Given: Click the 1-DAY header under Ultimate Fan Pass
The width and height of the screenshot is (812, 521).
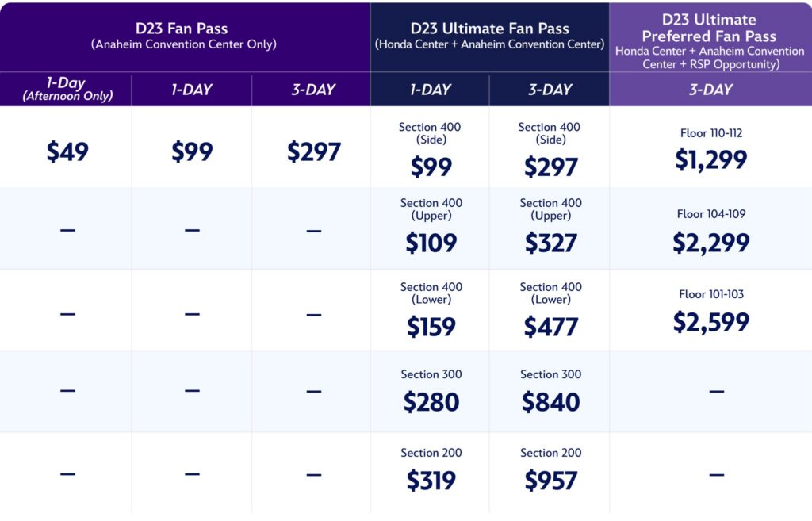Looking at the screenshot, I should point(431,90).
